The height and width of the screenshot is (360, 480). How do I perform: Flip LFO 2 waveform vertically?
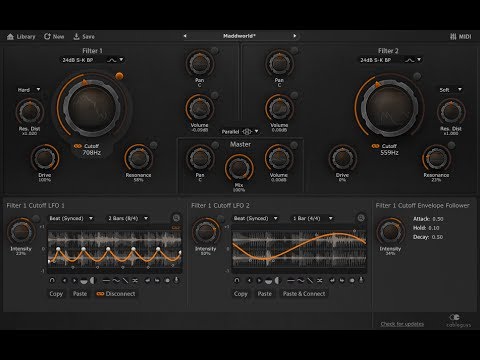point(268,281)
